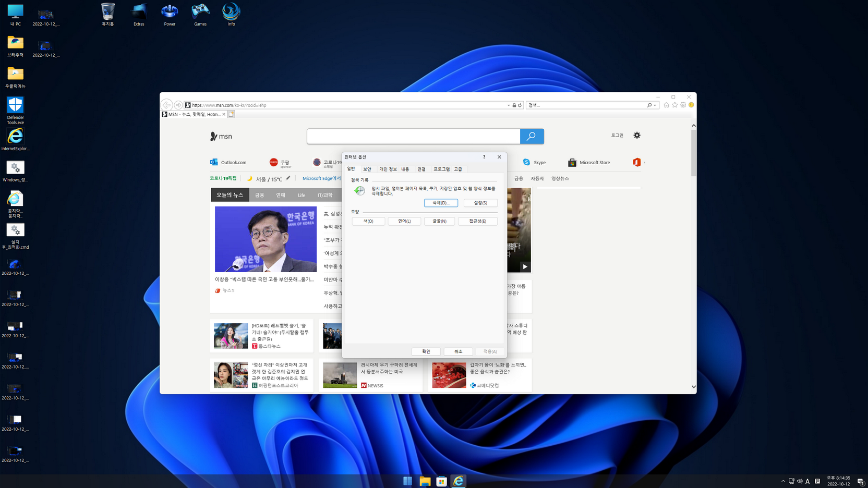Screen dimensions: 868x488
Task: Open File Explorer from the taskbar
Action: click(425, 481)
